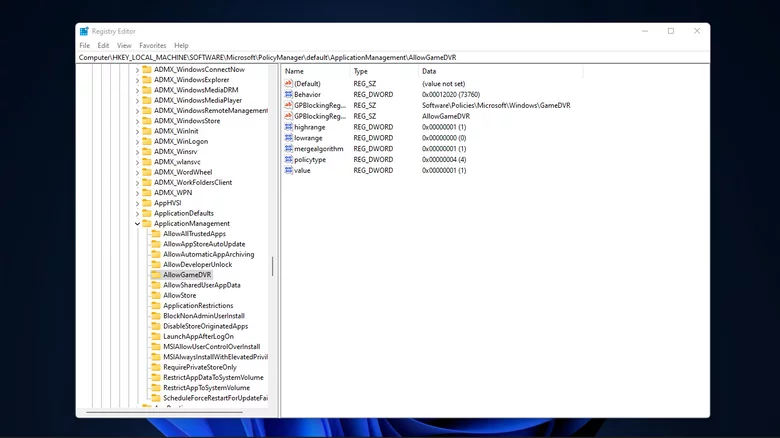Open the View menu

tap(124, 45)
